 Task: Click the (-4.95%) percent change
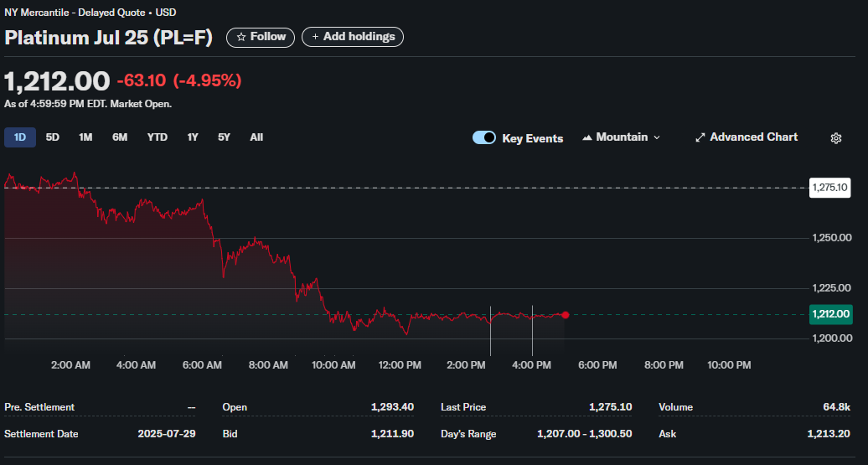click(207, 80)
